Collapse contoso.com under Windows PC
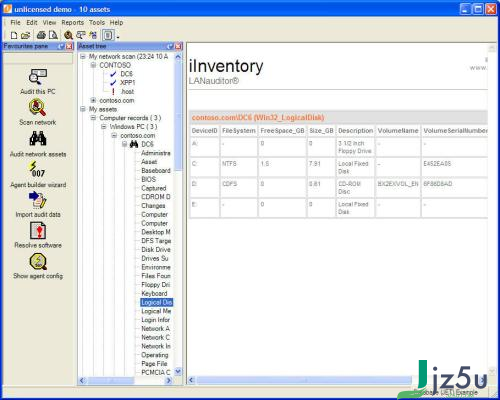500x400 pixels. point(114,135)
